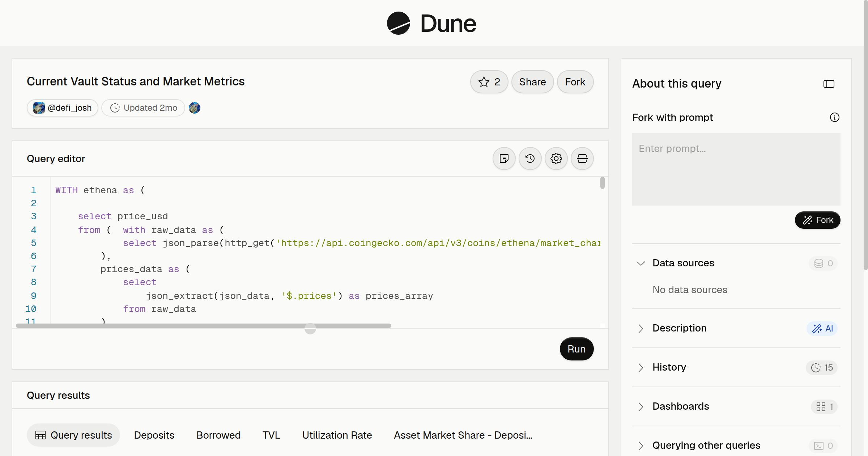Click the round avatar beside Updated badge
Viewport: 868px width, 456px height.
(195, 108)
